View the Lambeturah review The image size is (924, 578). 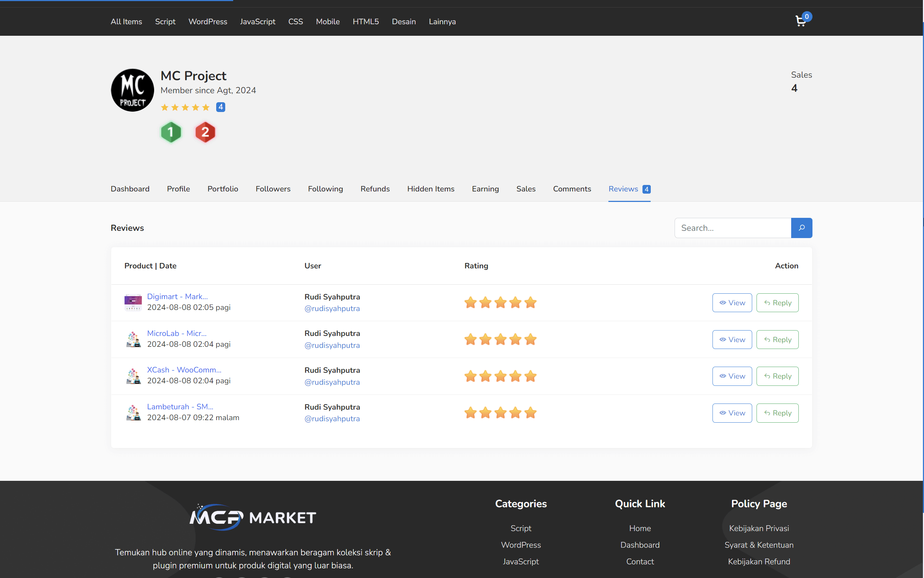click(x=732, y=413)
